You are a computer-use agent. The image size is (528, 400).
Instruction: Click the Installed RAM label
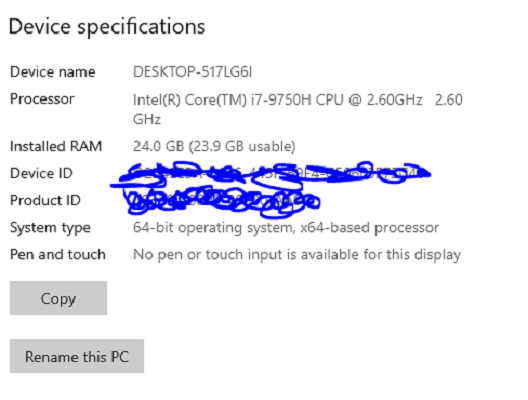pyautogui.click(x=56, y=146)
